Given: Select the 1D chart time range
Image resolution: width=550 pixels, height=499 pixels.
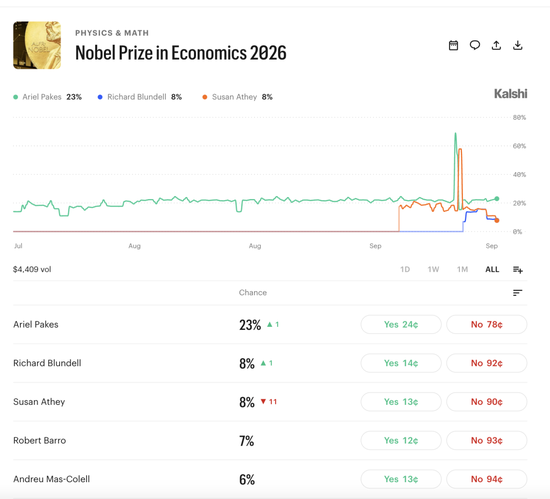Looking at the screenshot, I should tap(405, 269).
